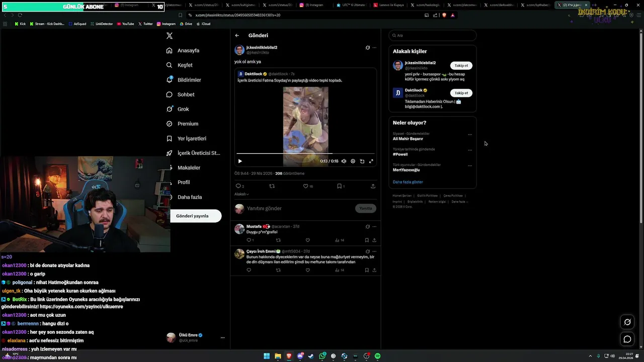The width and height of the screenshot is (644, 362).
Task: Go back with the arrow beside Gönderi
Action: tap(237, 35)
